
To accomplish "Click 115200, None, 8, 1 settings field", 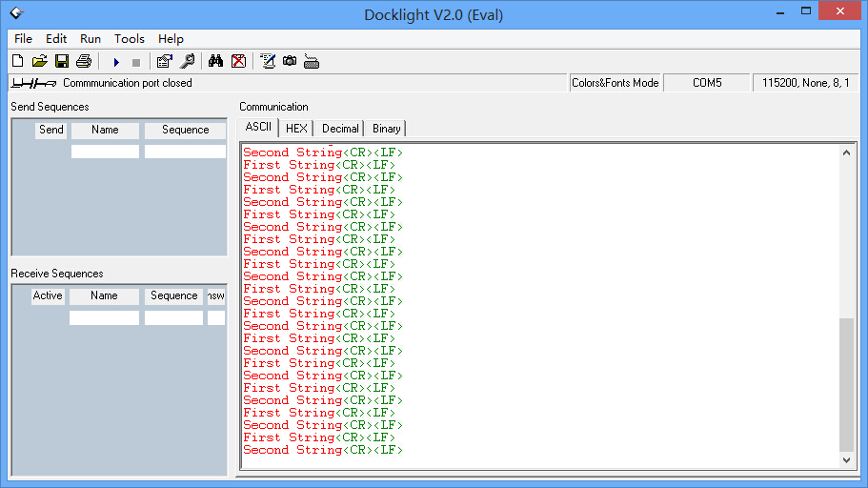I will 805,83.
